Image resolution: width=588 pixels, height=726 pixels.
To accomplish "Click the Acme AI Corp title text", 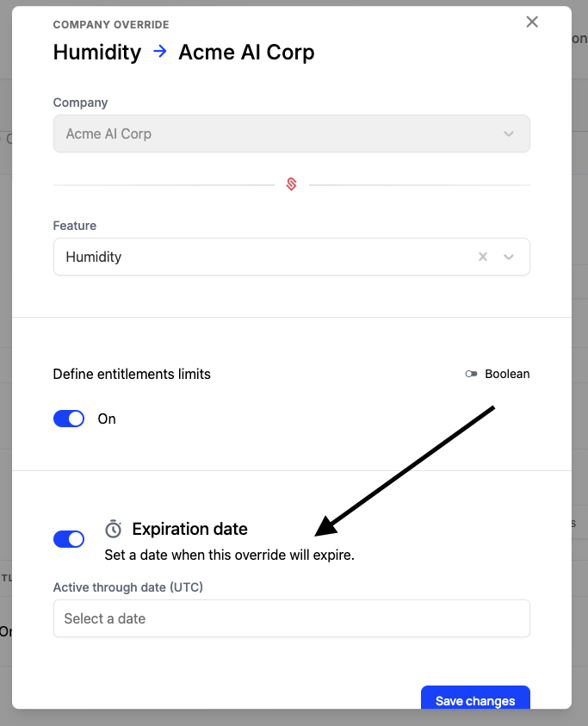I will [x=246, y=52].
